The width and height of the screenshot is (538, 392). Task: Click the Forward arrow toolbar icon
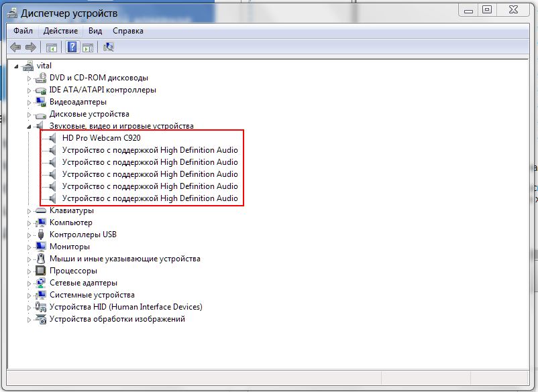click(31, 47)
